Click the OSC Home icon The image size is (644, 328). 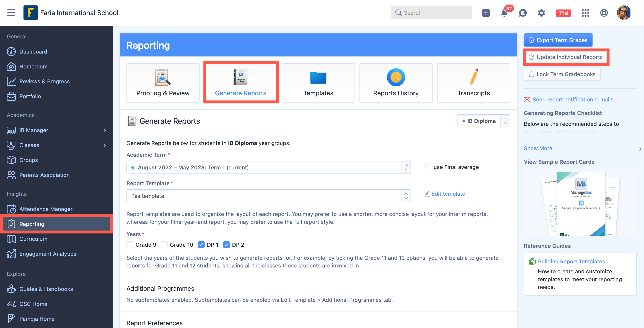(x=11, y=304)
